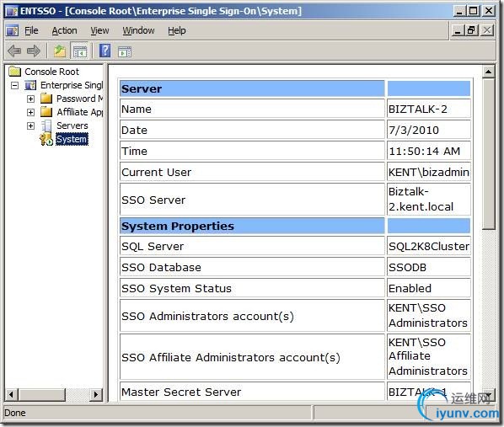Click the Biztalk-2.kent.local SSO Server value

tap(429, 200)
